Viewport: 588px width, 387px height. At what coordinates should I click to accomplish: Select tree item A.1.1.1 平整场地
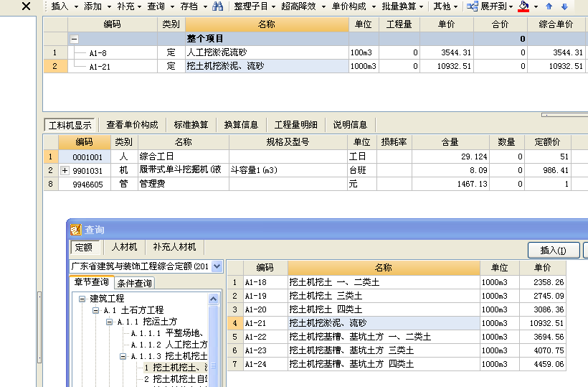168,333
